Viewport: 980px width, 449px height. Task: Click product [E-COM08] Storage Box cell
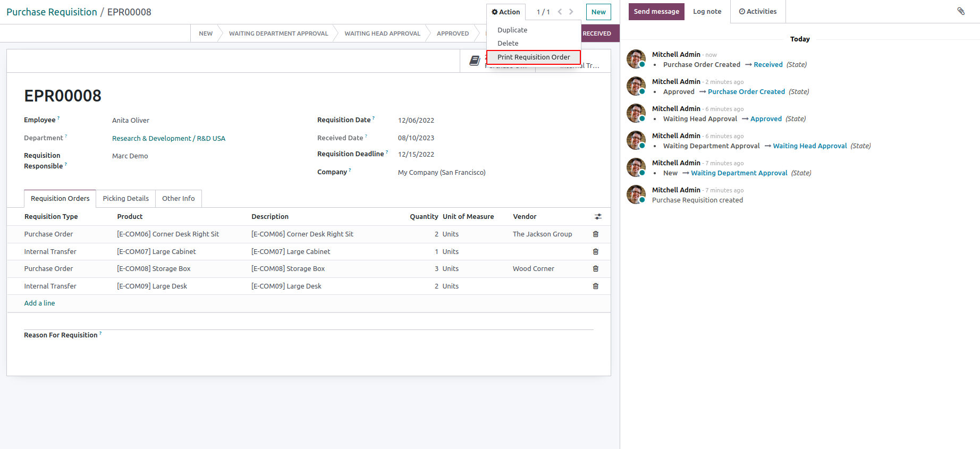(x=154, y=269)
